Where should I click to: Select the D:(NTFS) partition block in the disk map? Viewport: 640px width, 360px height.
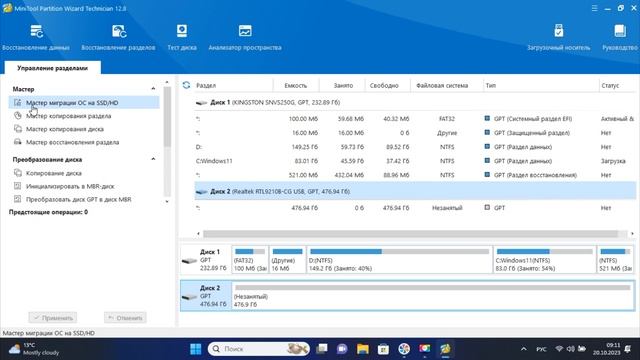tap(400, 260)
